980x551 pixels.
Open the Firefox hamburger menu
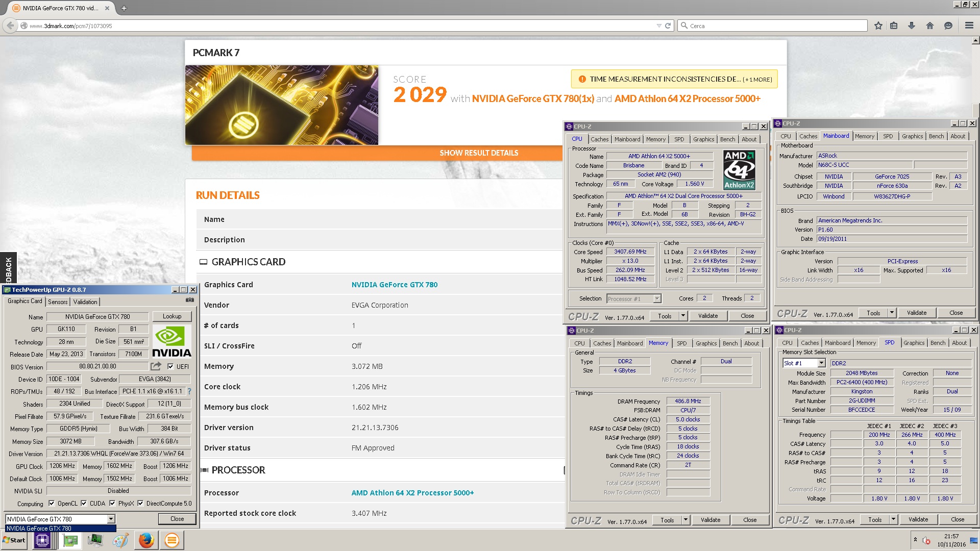pyautogui.click(x=969, y=26)
